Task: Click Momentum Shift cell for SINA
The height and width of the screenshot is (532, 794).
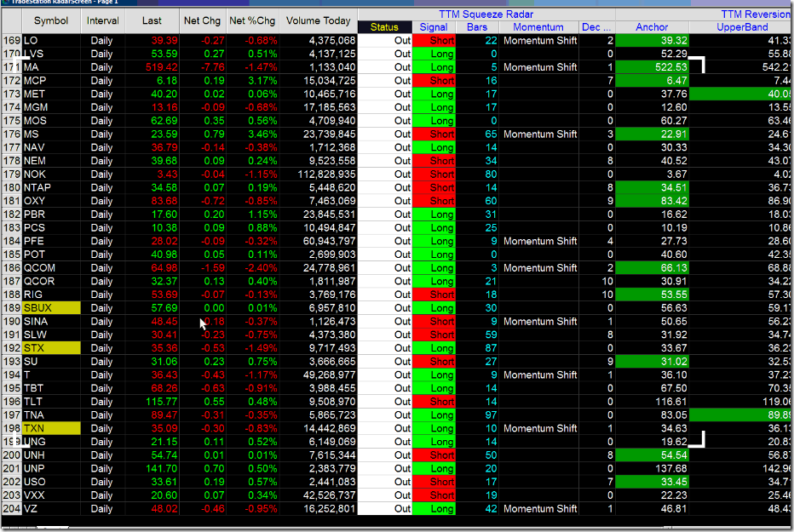Action: coord(540,322)
